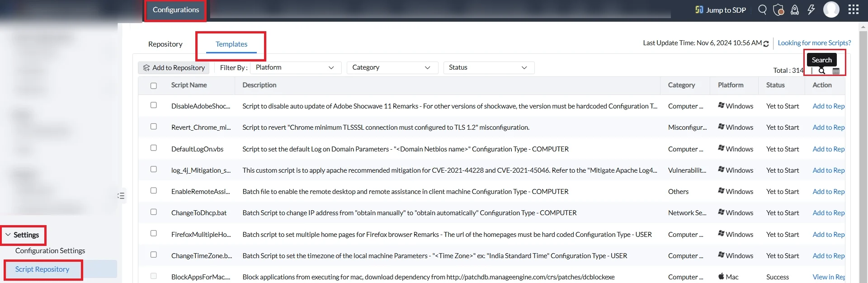Image resolution: width=868 pixels, height=283 pixels.
Task: Open the apps grid menu icon
Action: point(854,9)
